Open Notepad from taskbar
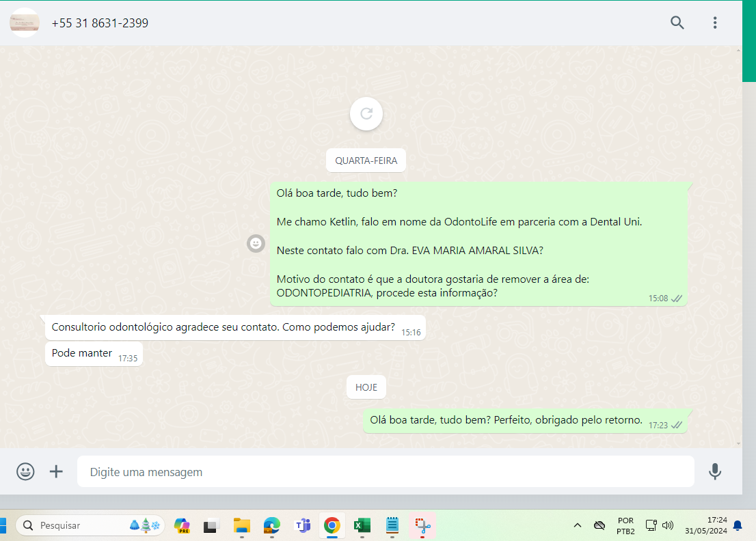 click(392, 525)
